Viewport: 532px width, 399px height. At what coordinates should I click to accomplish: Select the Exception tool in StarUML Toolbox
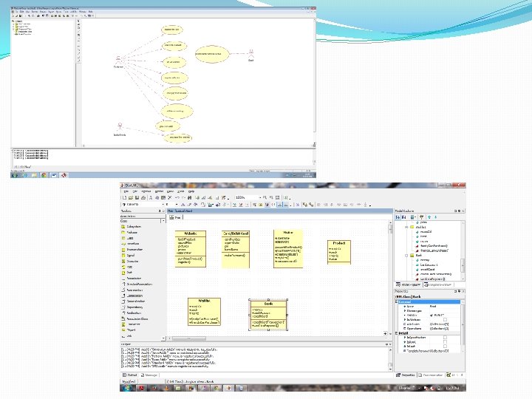click(130, 262)
